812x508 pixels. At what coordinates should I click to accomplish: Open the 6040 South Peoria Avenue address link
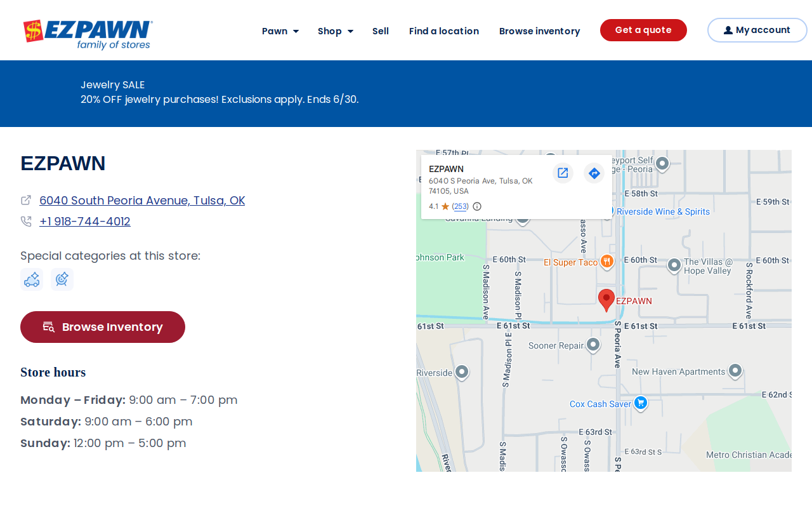(142, 200)
